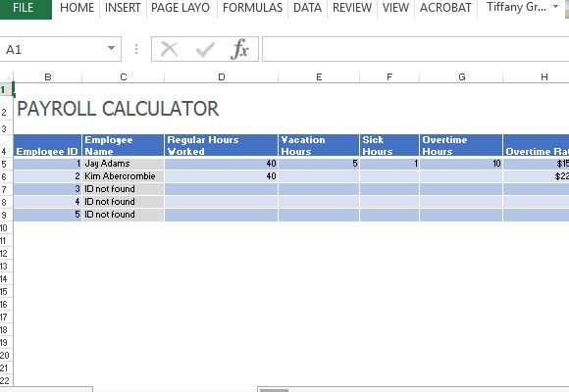This screenshot has width=569, height=392.
Task: Click inside the formula bar
Action: pyautogui.click(x=416, y=49)
